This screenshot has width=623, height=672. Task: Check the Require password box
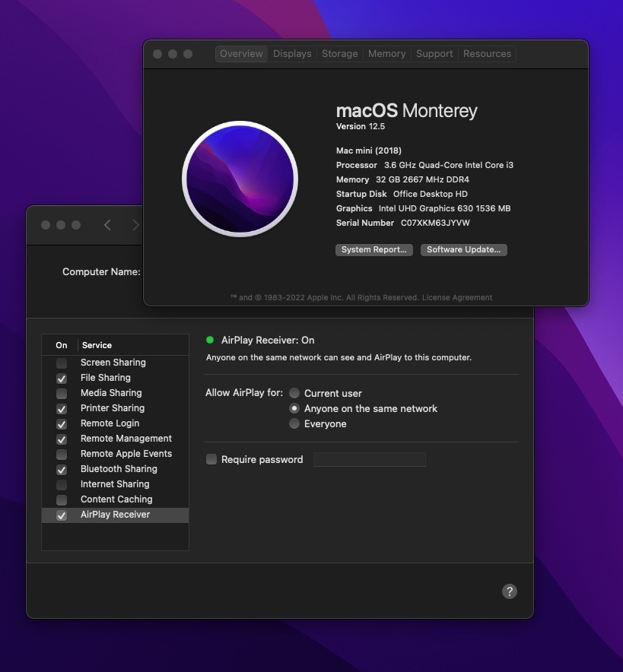(x=211, y=459)
